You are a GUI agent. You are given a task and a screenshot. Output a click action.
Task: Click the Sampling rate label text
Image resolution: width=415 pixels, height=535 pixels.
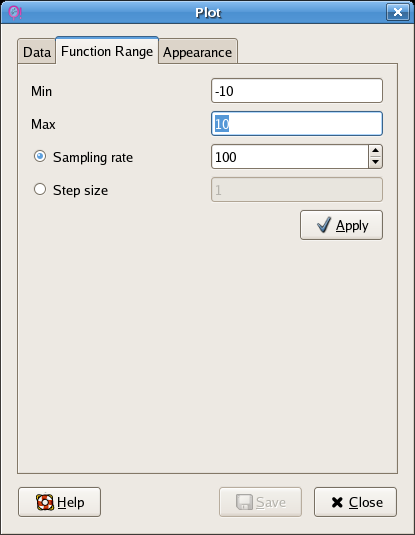coord(93,157)
